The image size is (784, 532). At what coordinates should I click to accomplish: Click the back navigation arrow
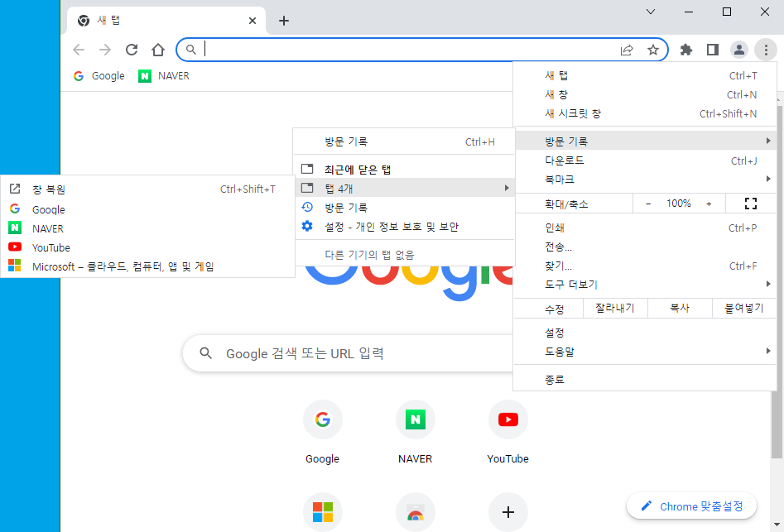79,50
